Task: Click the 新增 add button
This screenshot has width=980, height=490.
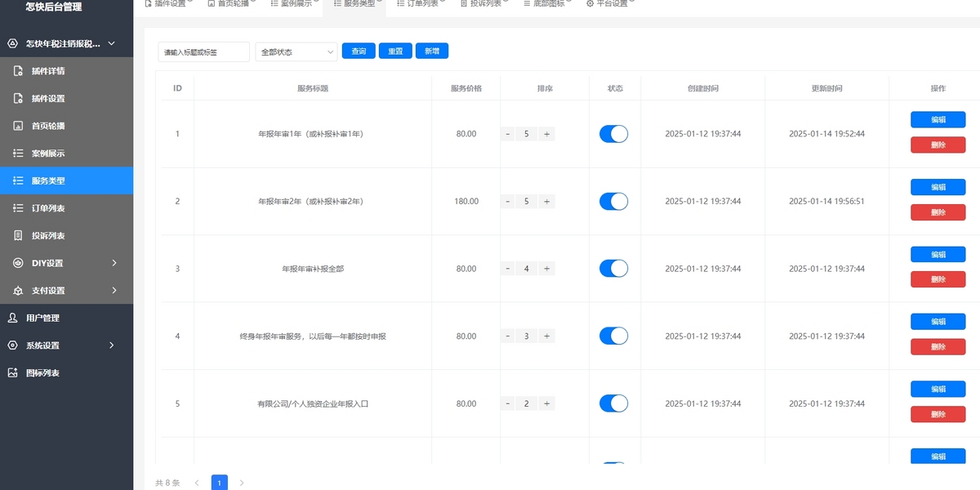Action: tap(432, 51)
